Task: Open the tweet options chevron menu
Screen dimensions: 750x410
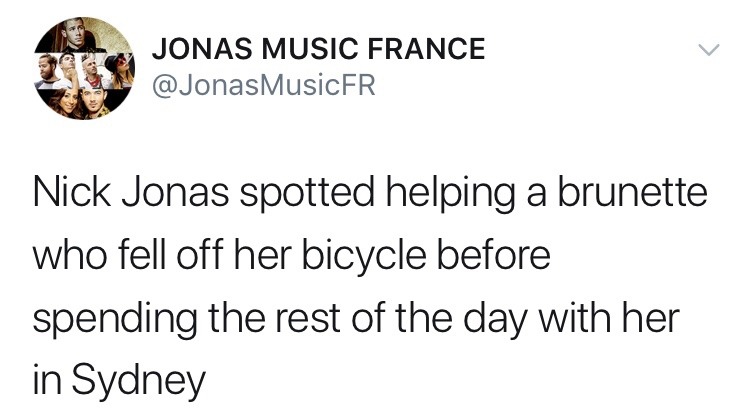Action: 708,48
